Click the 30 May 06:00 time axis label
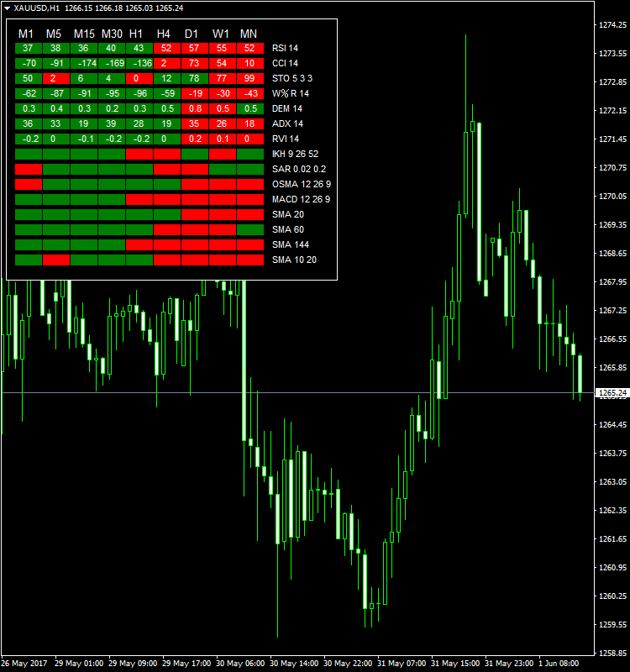The height and width of the screenshot is (672, 630). pyautogui.click(x=240, y=664)
